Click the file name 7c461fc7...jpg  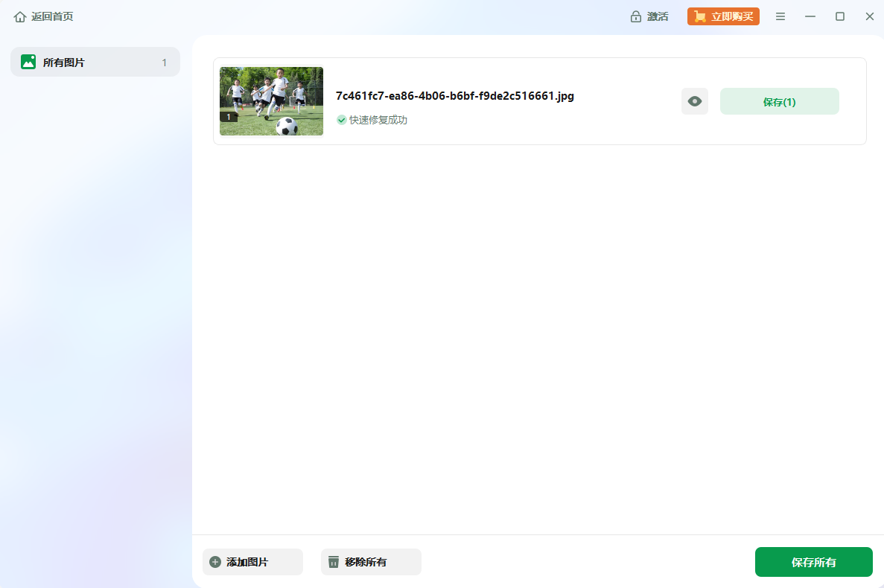(x=454, y=96)
